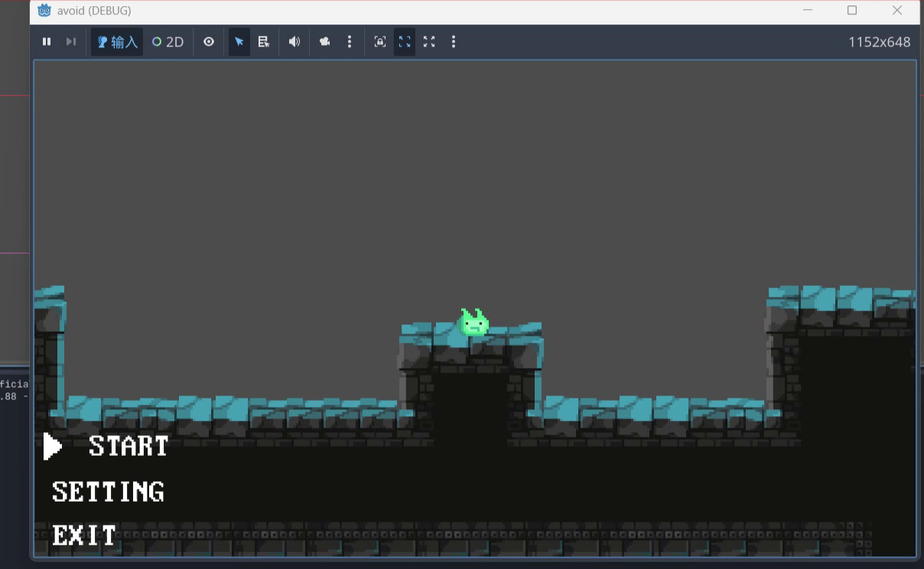Open SETTING in the game menu
Image resolution: width=924 pixels, height=569 pixels.
click(108, 492)
